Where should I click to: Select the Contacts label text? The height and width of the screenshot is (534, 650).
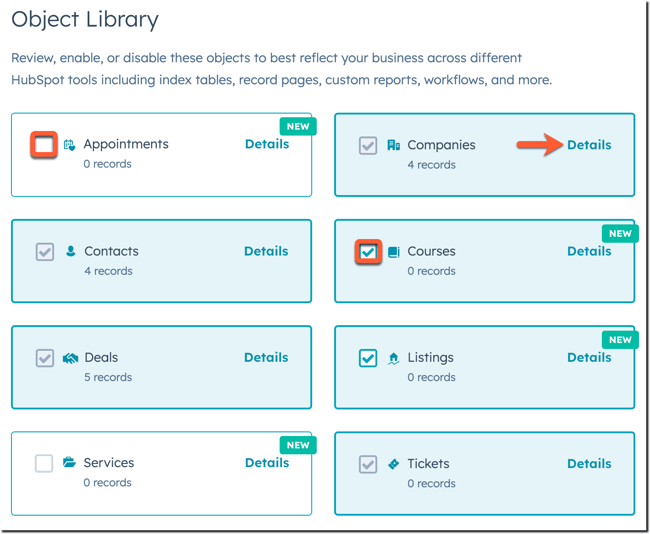(x=112, y=251)
